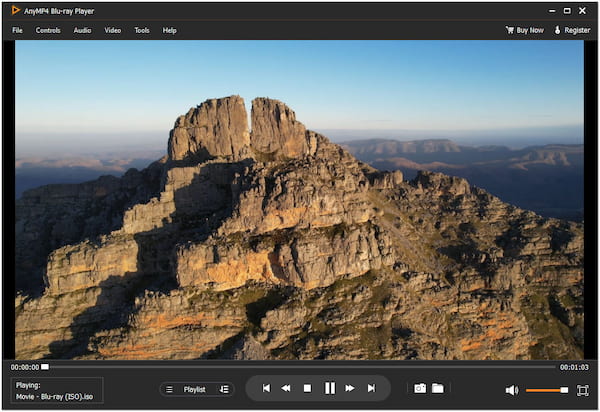Expand the Tools menu
The image size is (600, 412).
point(142,30)
